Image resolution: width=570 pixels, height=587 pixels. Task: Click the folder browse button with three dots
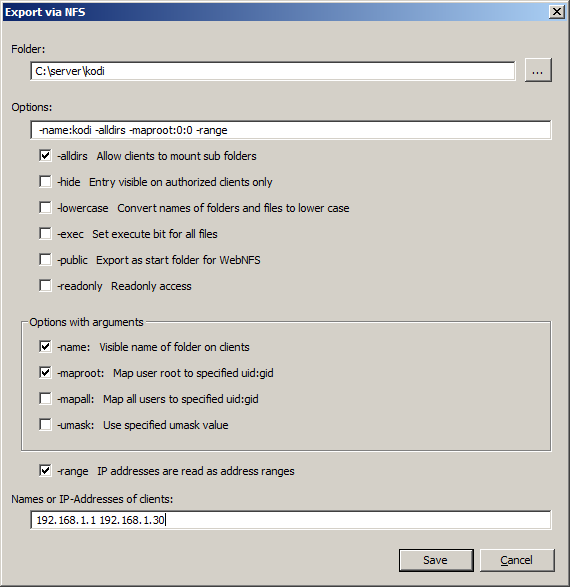(x=538, y=70)
